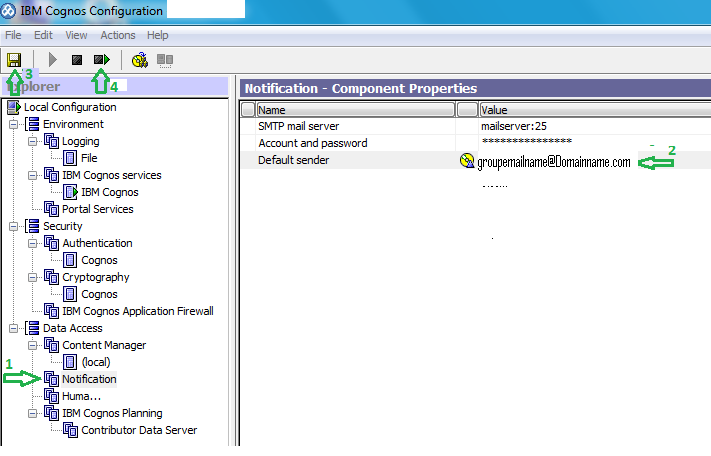Screen dimensions: 711x456
Task: Collapse the Security tree node
Action: tap(14, 226)
